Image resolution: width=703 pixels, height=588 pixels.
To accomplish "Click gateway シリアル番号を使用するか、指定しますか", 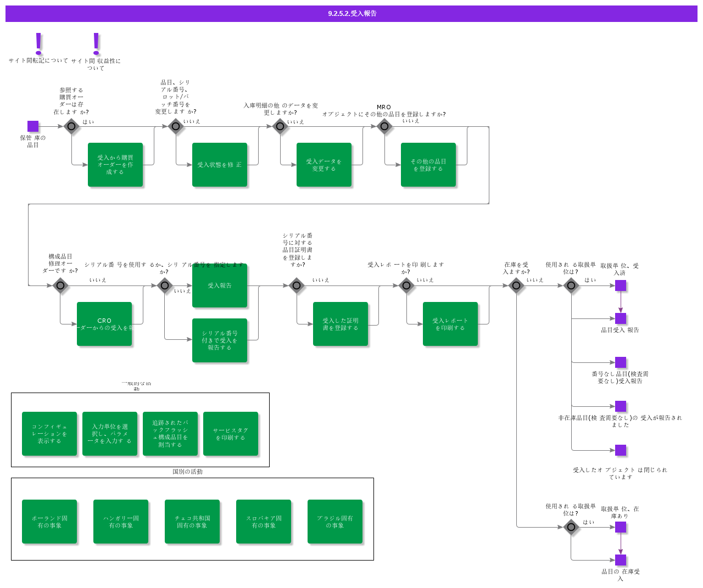I will [165, 285].
